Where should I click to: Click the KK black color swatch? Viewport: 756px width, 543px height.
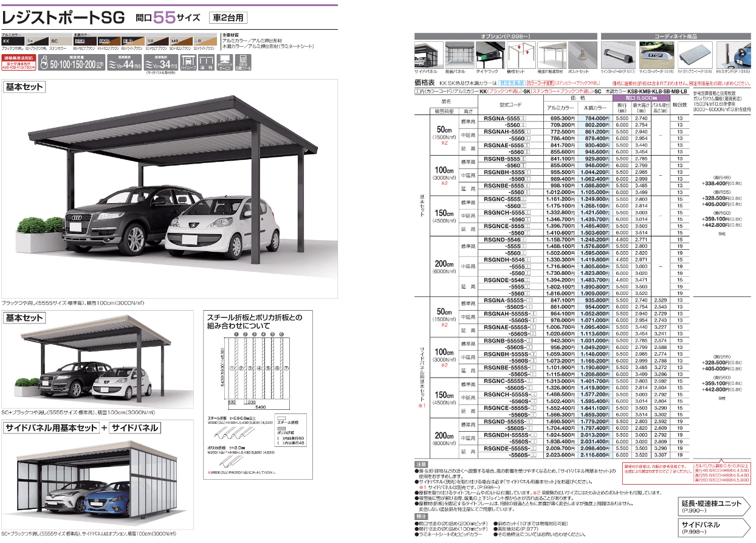point(12,40)
